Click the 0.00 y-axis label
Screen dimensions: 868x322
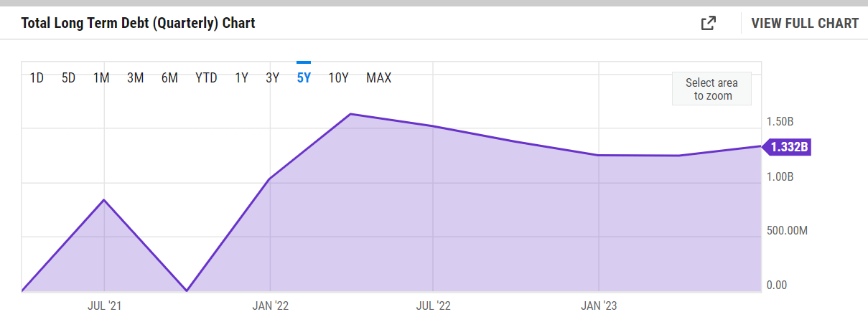tap(777, 285)
